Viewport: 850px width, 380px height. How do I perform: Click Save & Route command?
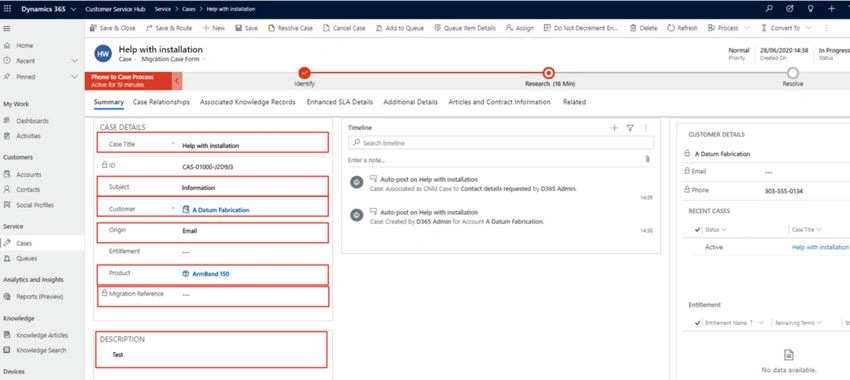tap(169, 28)
